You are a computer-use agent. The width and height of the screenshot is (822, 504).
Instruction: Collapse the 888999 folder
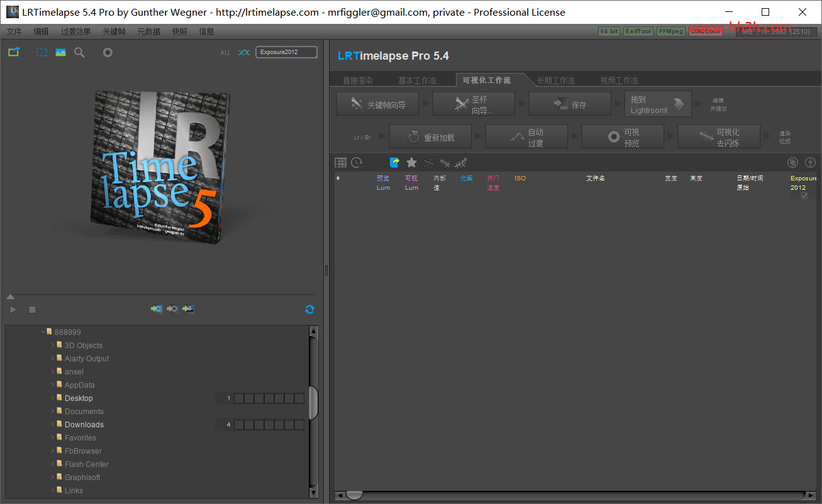click(x=43, y=332)
